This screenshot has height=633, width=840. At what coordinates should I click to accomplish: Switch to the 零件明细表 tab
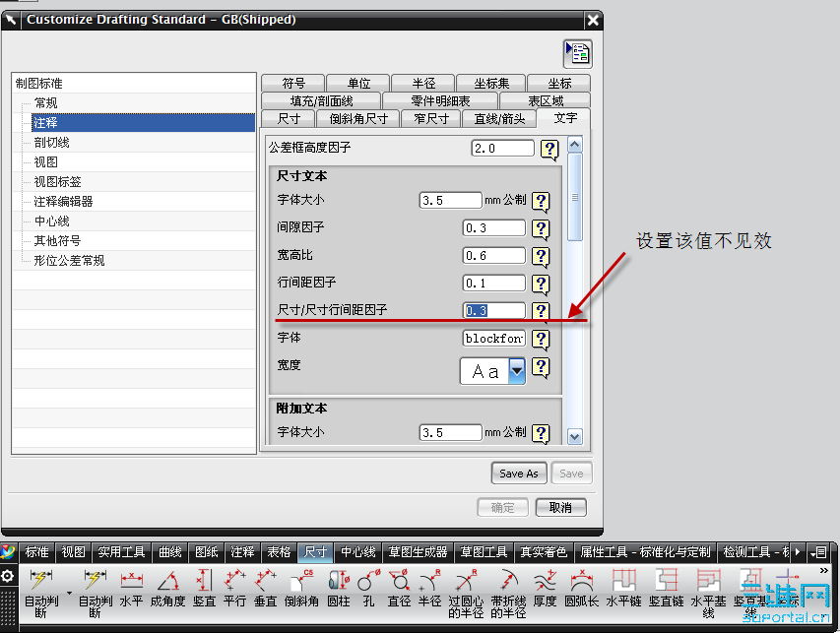[440, 100]
